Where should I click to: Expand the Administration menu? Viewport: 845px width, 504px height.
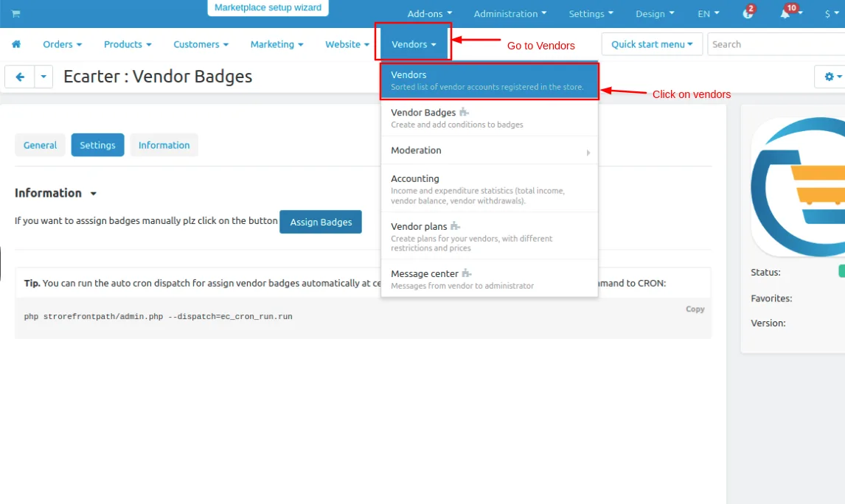(510, 13)
